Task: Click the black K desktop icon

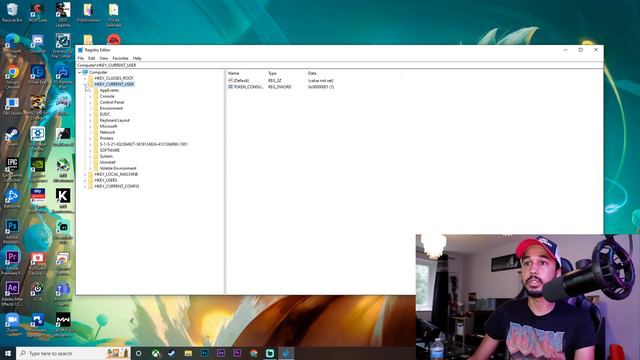Action: tap(63, 200)
